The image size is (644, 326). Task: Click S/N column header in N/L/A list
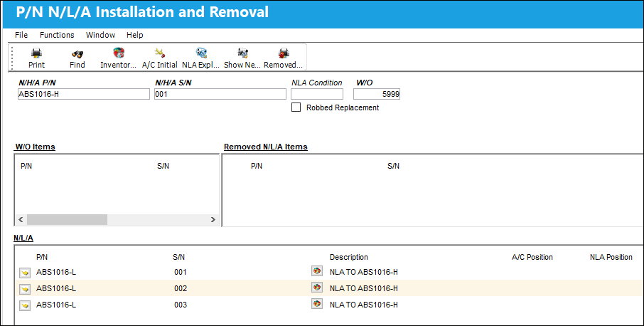coord(178,258)
